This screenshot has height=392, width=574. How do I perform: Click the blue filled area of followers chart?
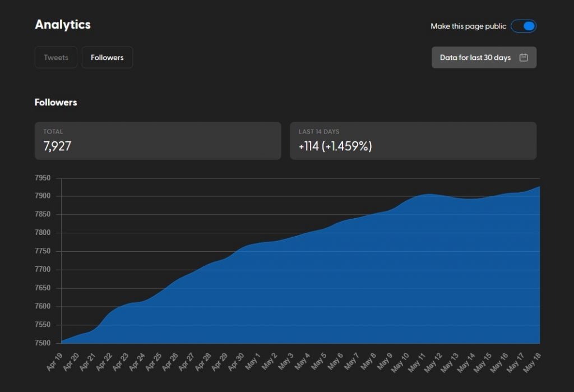point(336,292)
